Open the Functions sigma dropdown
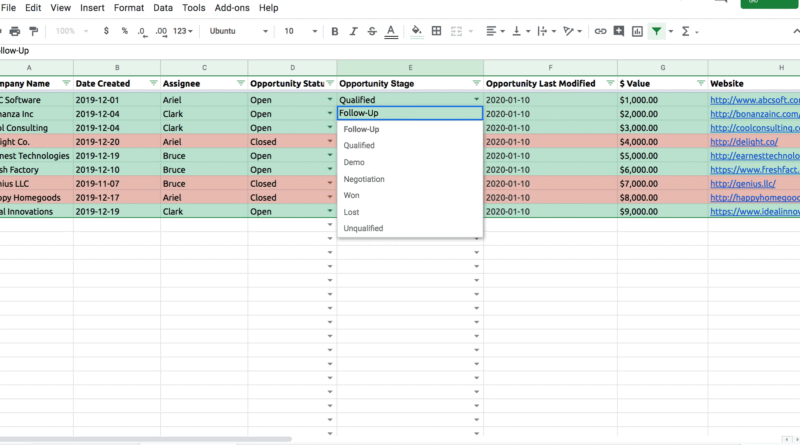The width and height of the screenshot is (800, 445). click(x=689, y=31)
